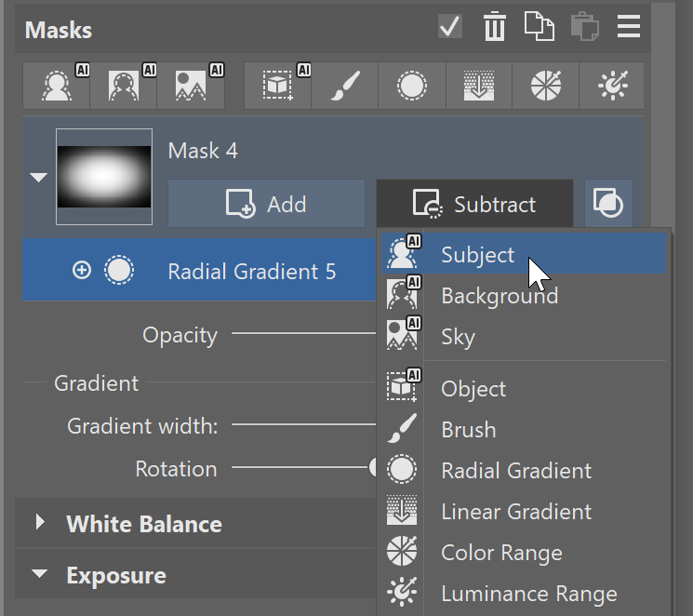Pick the Radial Gradient toolbar icon

tap(411, 87)
